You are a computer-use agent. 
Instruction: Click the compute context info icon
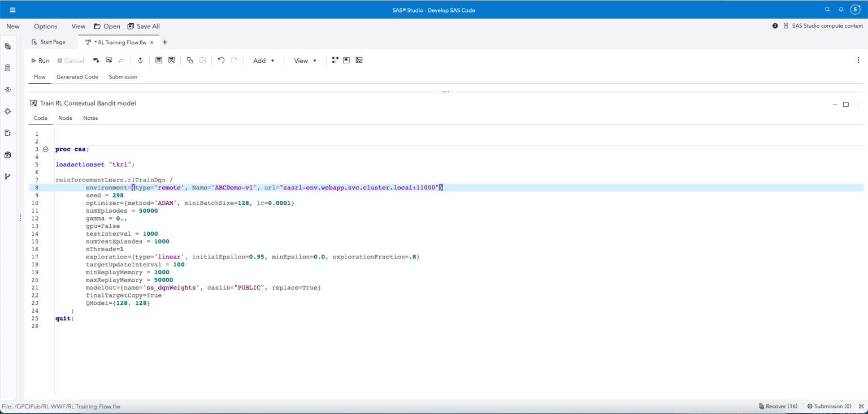(775, 26)
